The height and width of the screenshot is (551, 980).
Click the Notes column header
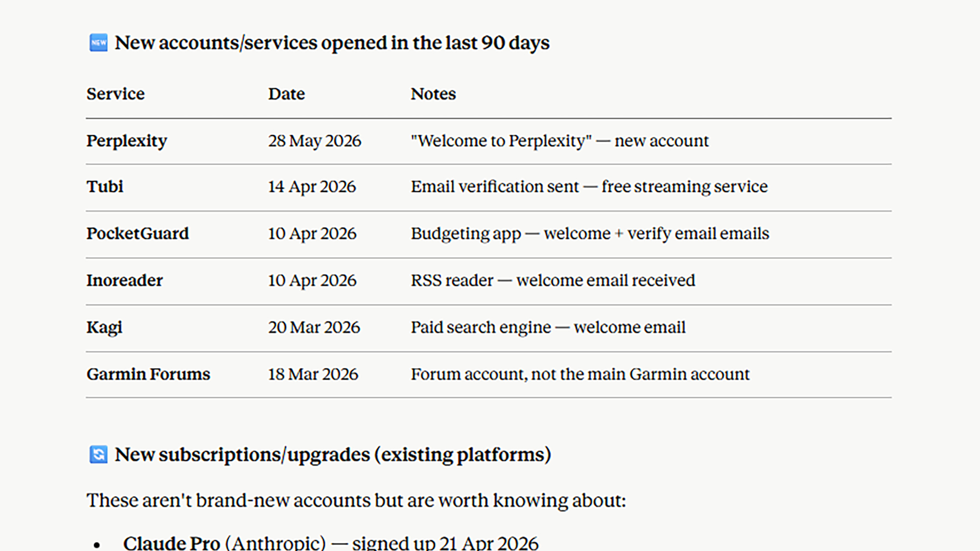[x=433, y=94]
